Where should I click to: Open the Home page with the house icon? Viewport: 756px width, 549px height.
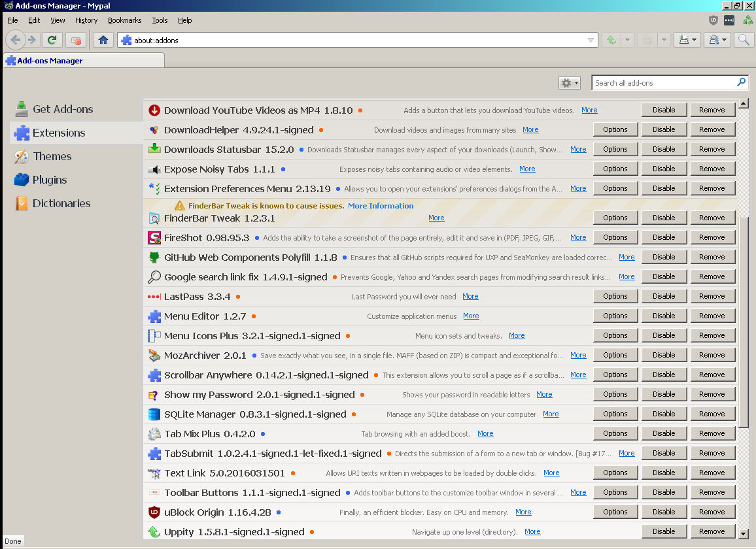[103, 40]
